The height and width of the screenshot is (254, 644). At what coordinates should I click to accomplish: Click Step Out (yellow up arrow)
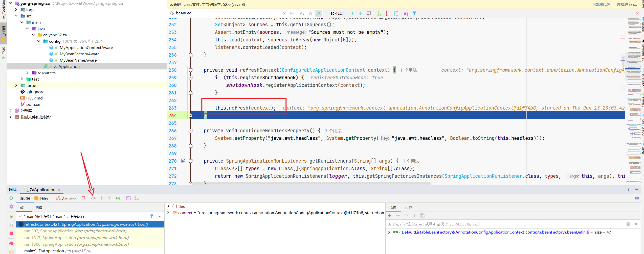(x=110, y=198)
